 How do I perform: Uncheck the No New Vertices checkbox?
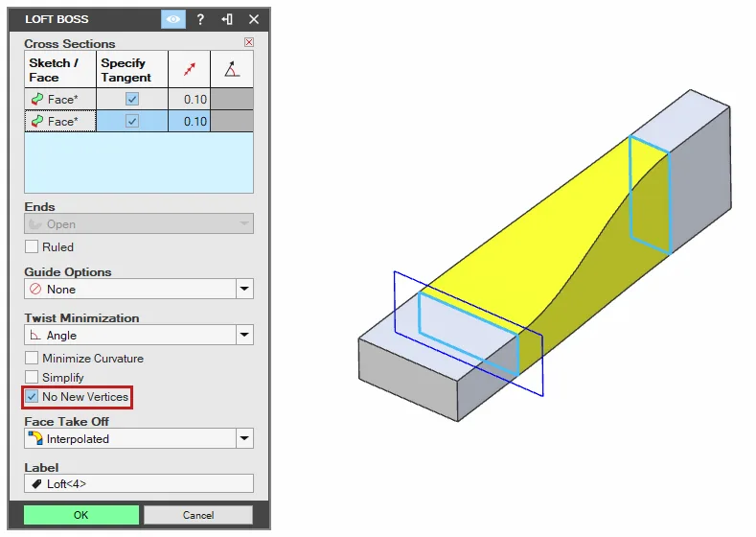click(x=32, y=397)
